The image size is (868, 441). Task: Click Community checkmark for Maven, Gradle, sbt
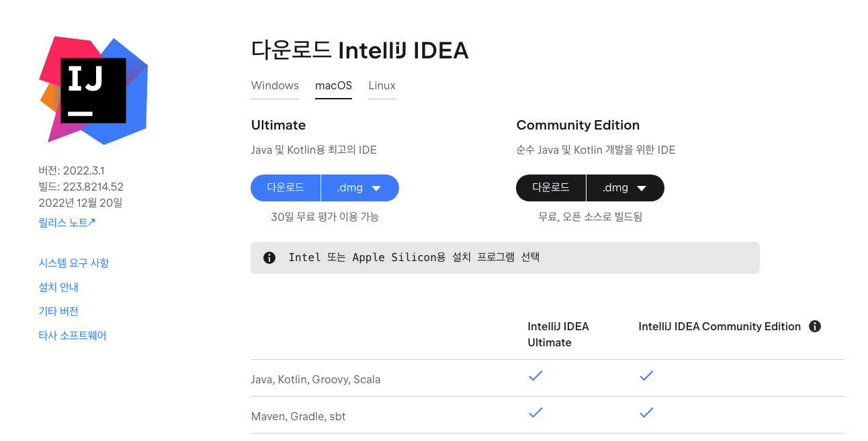[646, 413]
